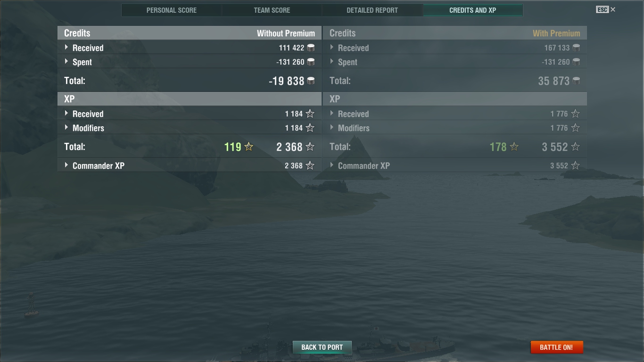The height and width of the screenshot is (362, 644).
Task: Expand the premium XP Modifiers row
Action: coord(332,127)
